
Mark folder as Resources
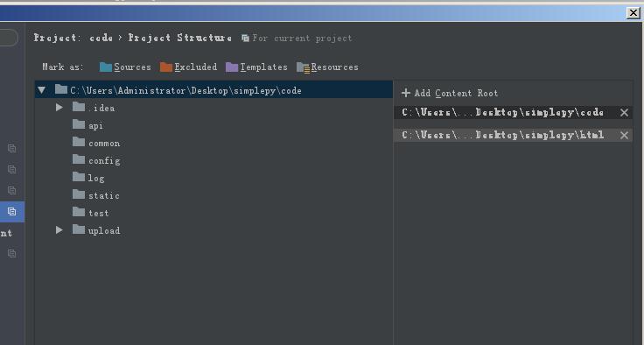(327, 67)
